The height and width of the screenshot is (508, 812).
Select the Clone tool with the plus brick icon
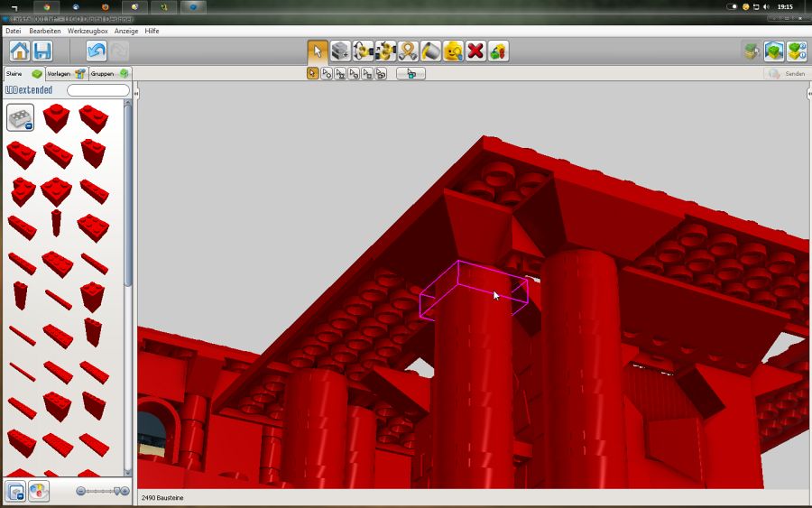tap(340, 51)
